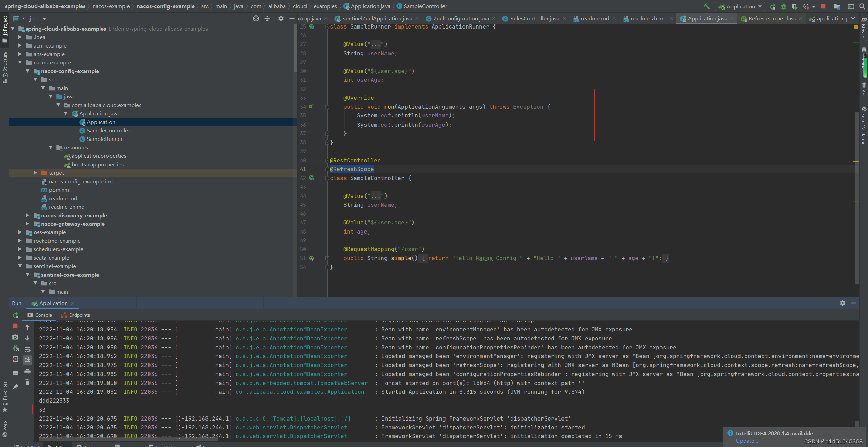The height and width of the screenshot is (447, 868).
Task: Open SampleController.java in project tree
Action: pos(108,130)
